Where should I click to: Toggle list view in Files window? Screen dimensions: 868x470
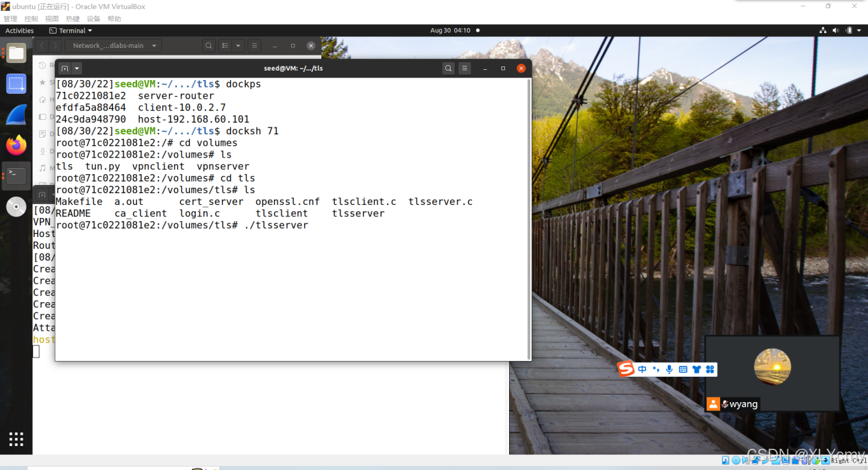tap(225, 46)
